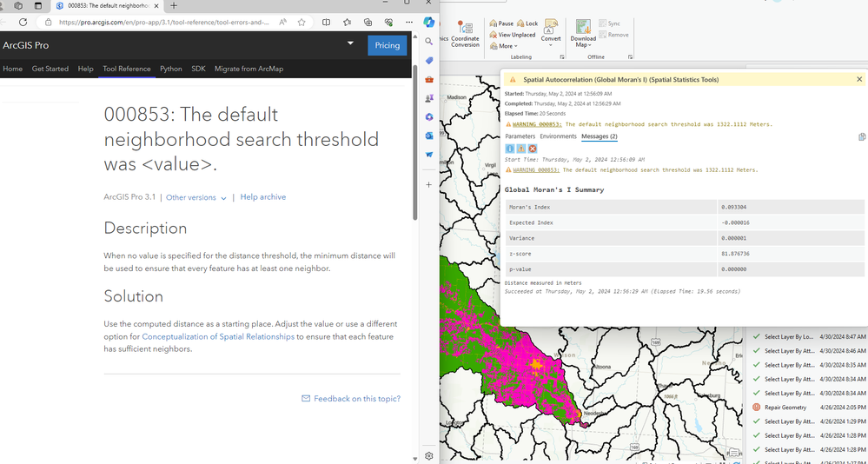The width and height of the screenshot is (868, 464).
Task: View site information lock icon
Action: point(48,22)
